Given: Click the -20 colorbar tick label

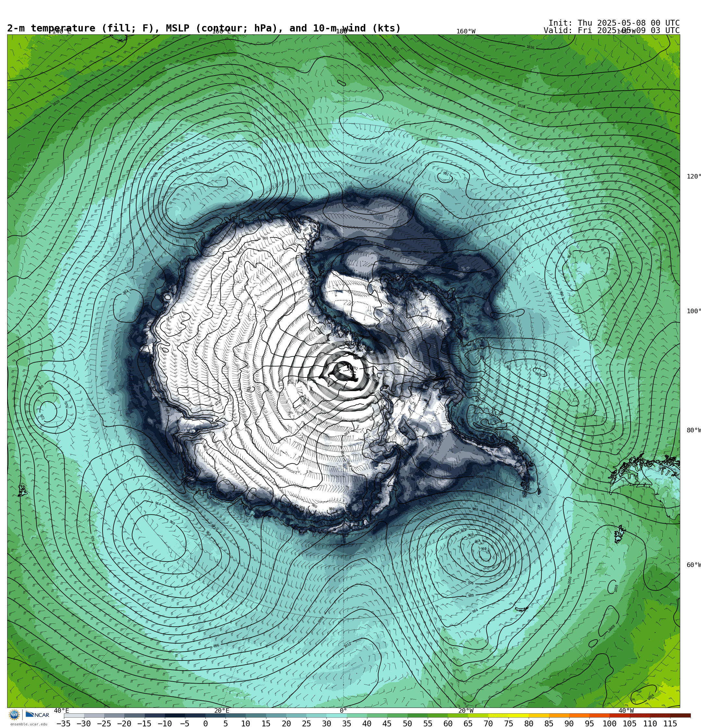Looking at the screenshot, I should [124, 723].
